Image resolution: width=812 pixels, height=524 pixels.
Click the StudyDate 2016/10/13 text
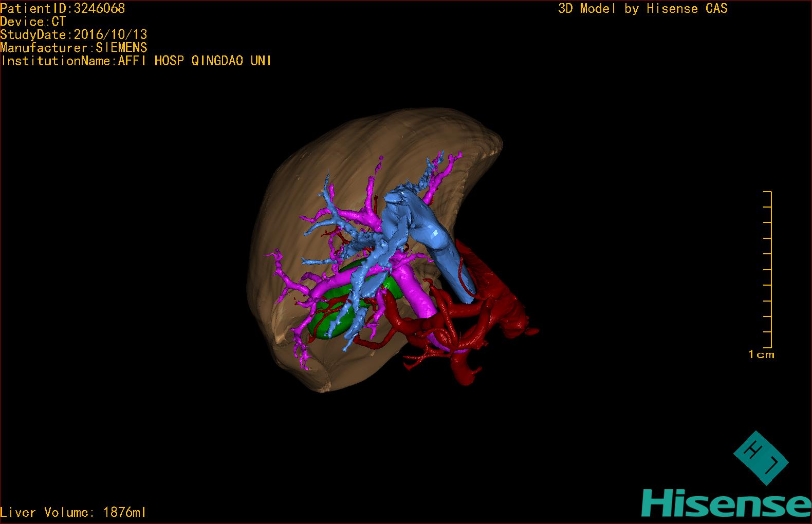[x=74, y=34]
